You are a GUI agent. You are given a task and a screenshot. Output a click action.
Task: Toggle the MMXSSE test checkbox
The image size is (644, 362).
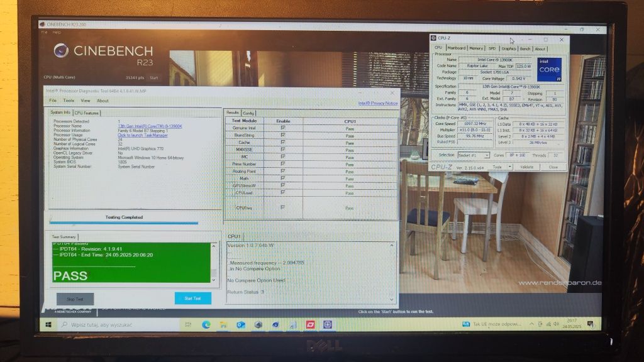[x=282, y=150]
